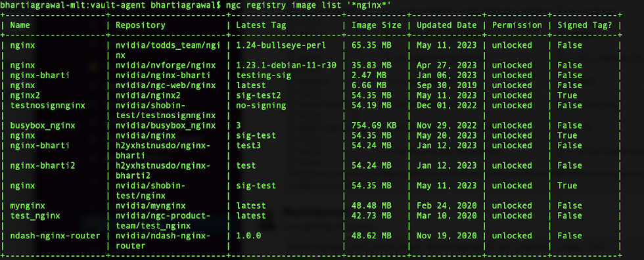Click 'False' in the busybox_nginx row

570,125
